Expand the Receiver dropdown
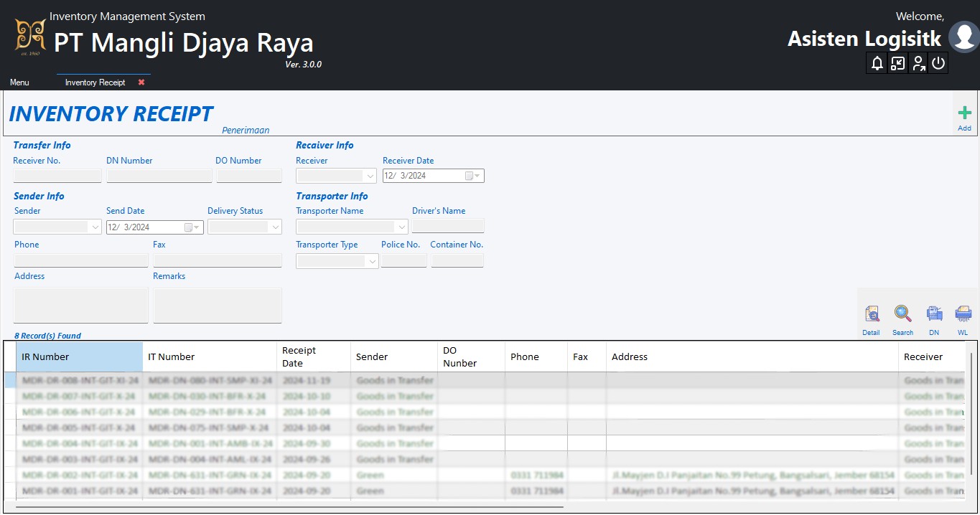 370,176
